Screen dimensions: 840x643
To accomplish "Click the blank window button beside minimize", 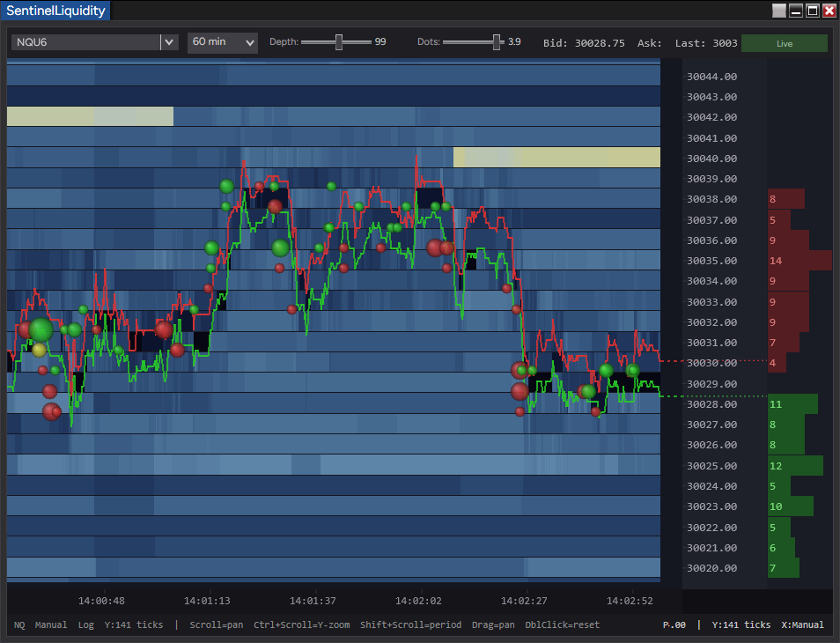I will (779, 11).
